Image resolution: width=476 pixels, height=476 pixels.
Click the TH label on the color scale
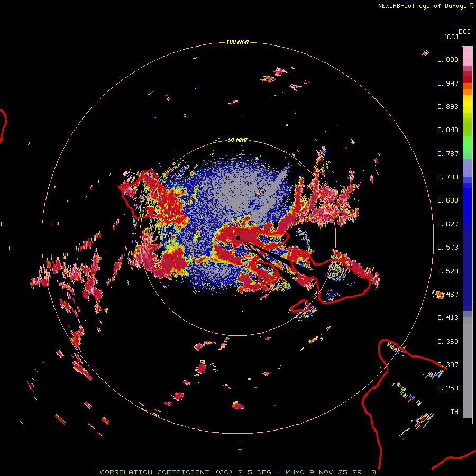(454, 412)
